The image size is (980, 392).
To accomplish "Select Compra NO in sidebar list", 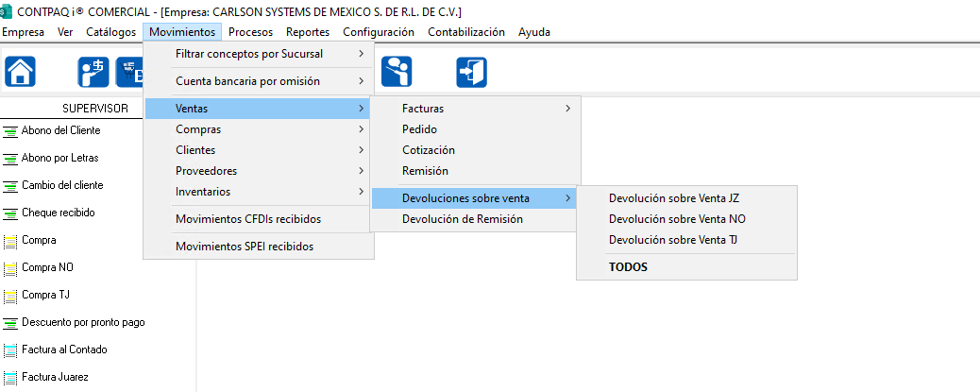I will point(47,268).
